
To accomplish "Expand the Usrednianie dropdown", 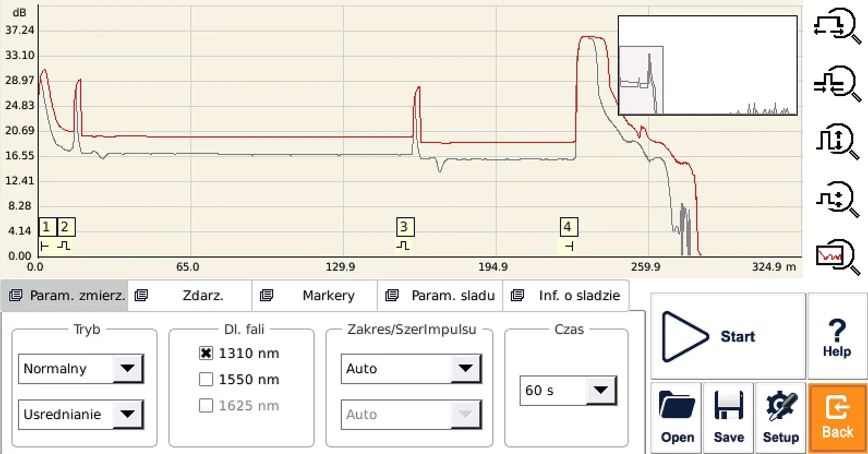I will click(81, 414).
